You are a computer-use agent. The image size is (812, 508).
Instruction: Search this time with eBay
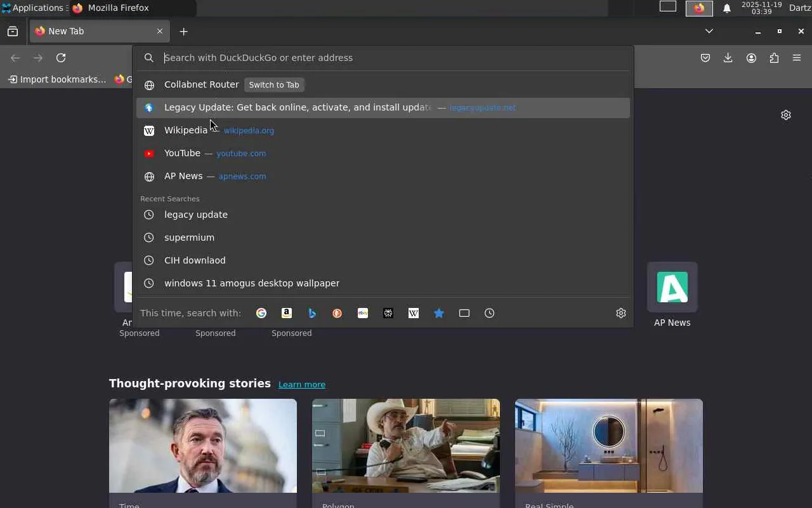coord(363,313)
